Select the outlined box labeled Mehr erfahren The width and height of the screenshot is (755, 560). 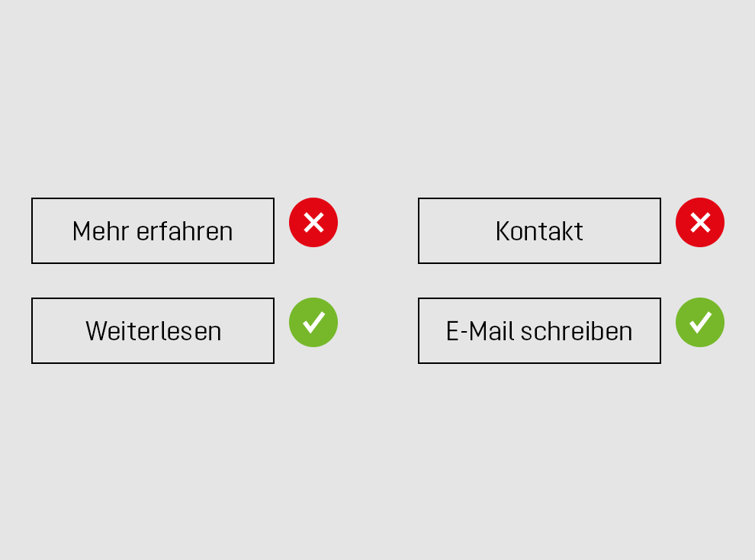point(153,231)
